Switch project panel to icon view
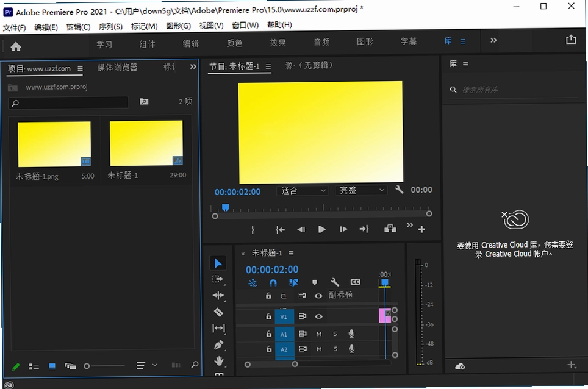 coord(52,366)
